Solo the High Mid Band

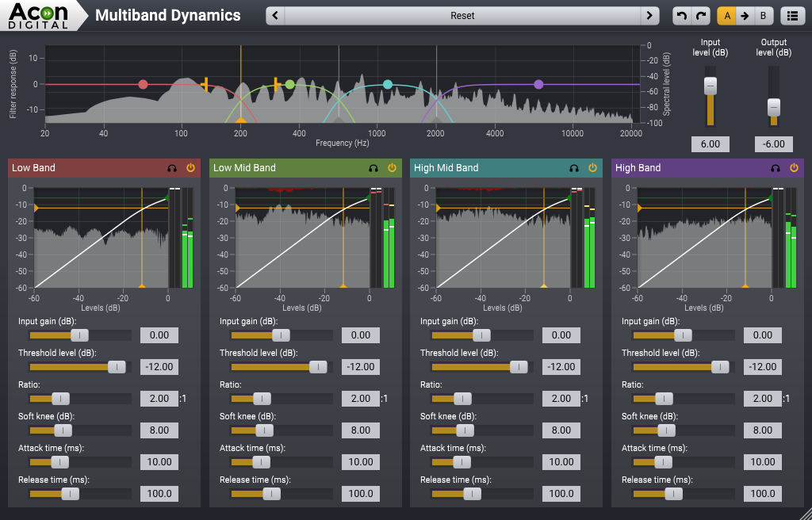coord(573,168)
